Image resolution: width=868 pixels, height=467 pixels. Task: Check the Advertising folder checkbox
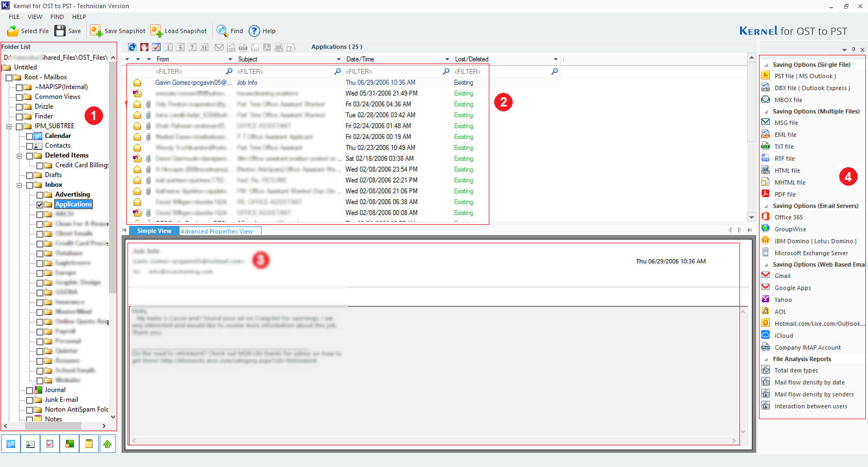(40, 195)
